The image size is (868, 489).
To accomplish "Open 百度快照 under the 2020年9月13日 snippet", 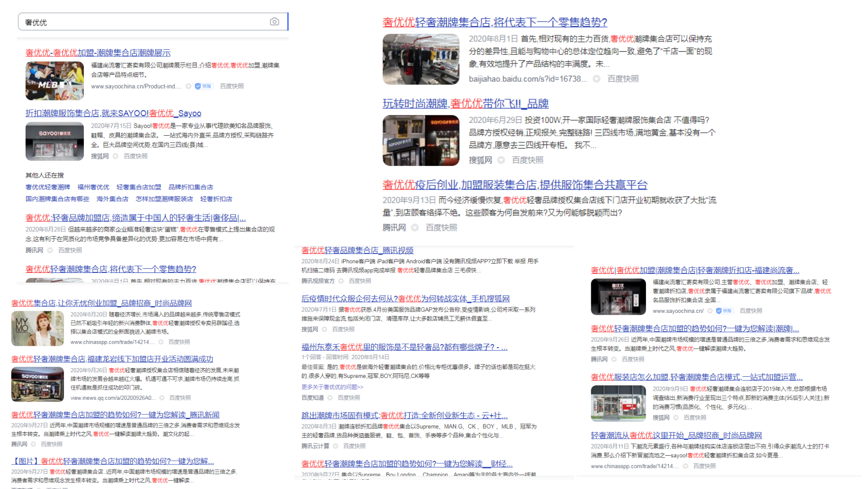I will pos(442,227).
